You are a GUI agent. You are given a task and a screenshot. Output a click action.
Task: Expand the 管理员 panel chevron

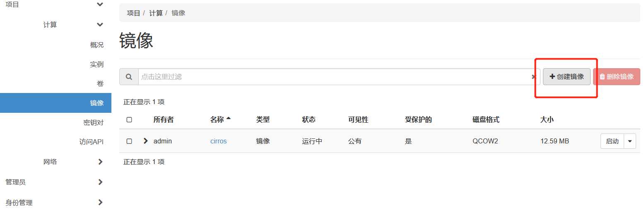tap(100, 182)
